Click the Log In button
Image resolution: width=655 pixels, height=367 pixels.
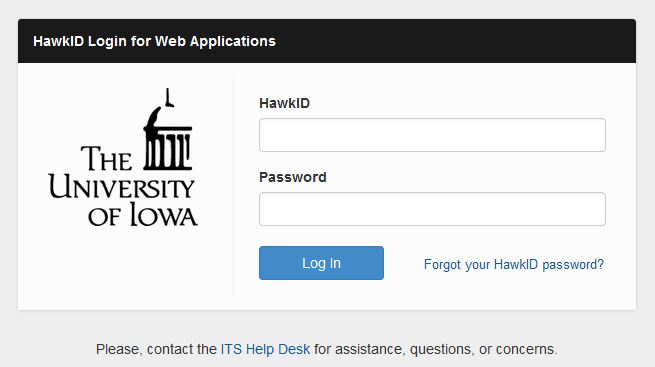(321, 263)
